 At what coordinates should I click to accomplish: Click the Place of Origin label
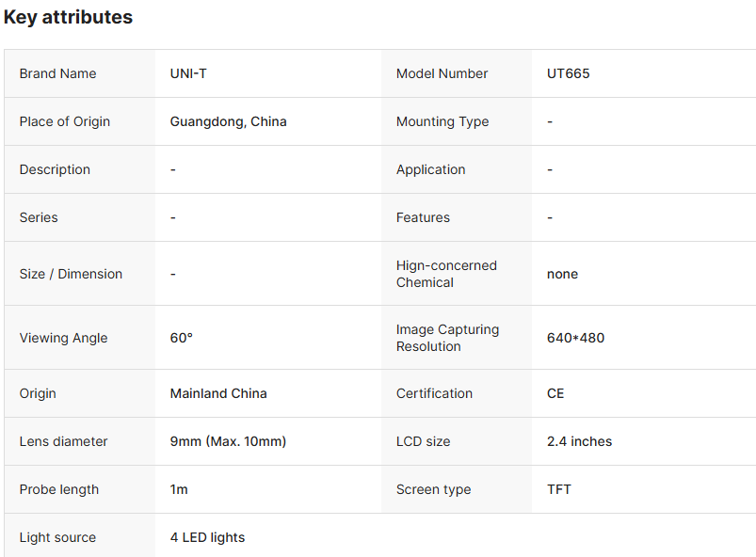coord(64,121)
